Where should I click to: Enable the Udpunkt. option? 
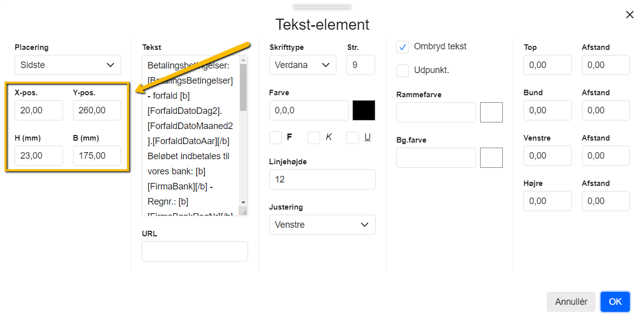pyautogui.click(x=402, y=71)
